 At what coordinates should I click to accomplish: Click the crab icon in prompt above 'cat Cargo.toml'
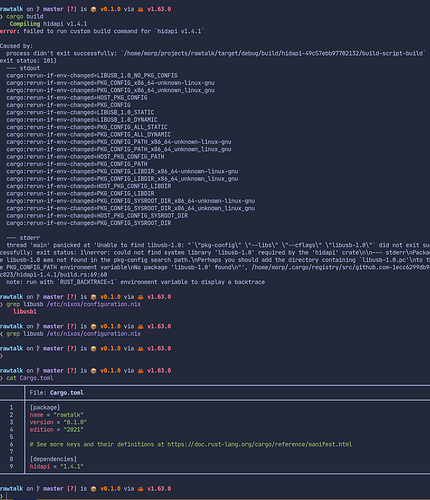[141, 371]
